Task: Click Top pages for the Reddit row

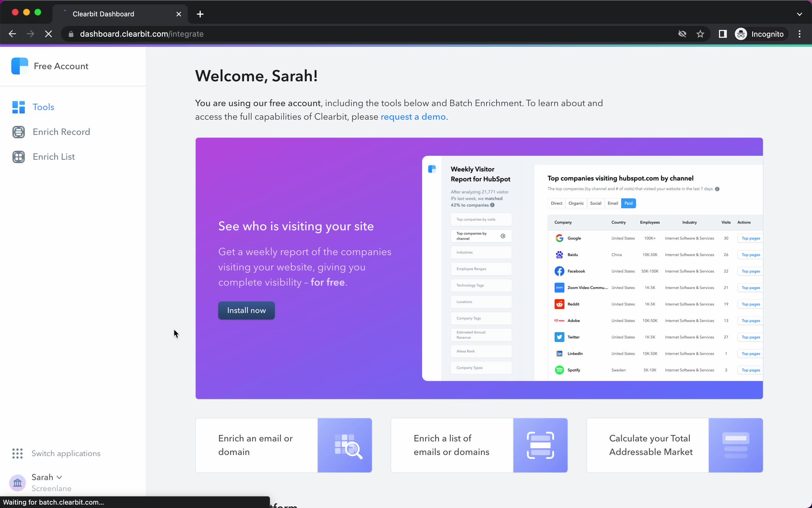Action: point(751,304)
